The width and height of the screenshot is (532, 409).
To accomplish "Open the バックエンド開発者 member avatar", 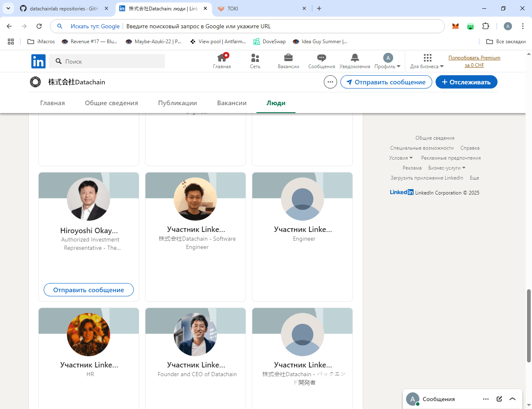I will 303,335.
